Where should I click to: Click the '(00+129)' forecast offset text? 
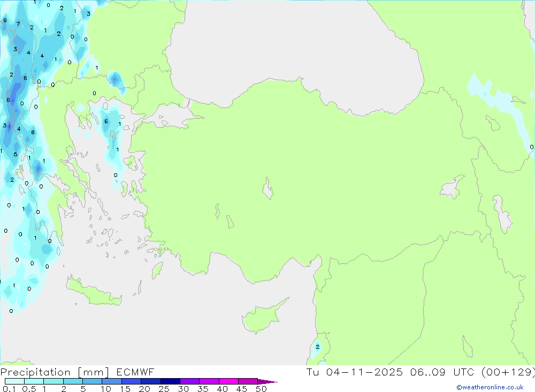[x=508, y=372]
